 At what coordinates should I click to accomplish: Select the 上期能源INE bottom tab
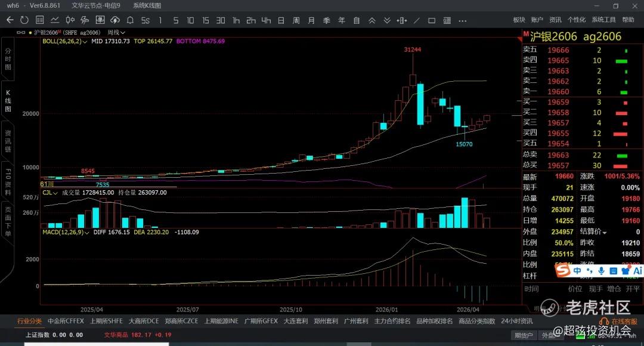pyautogui.click(x=221, y=321)
